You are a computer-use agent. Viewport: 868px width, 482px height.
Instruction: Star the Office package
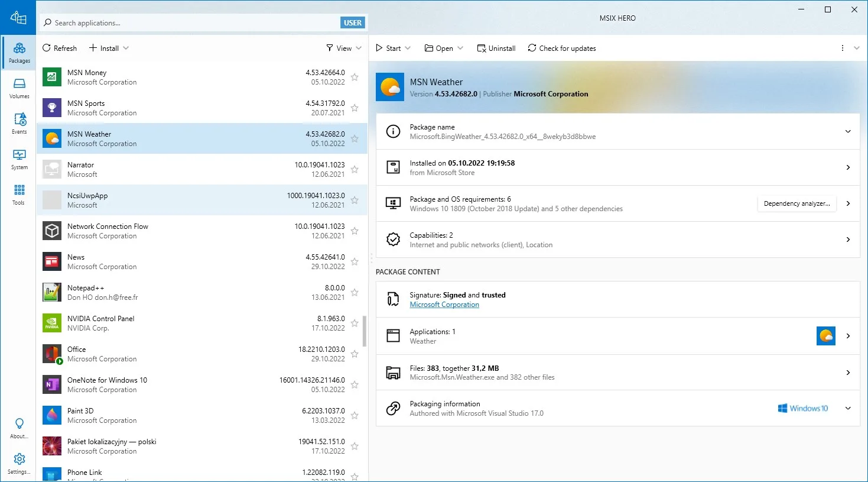[355, 354]
